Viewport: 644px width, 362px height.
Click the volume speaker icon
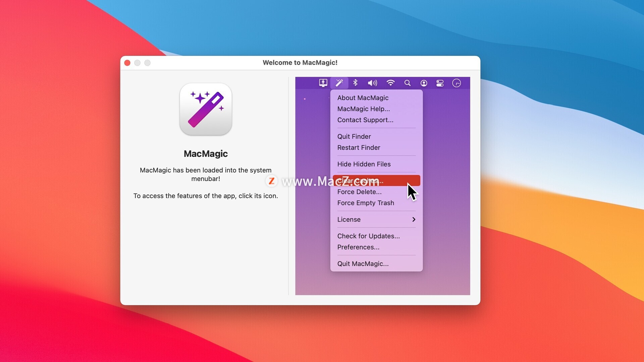(372, 83)
